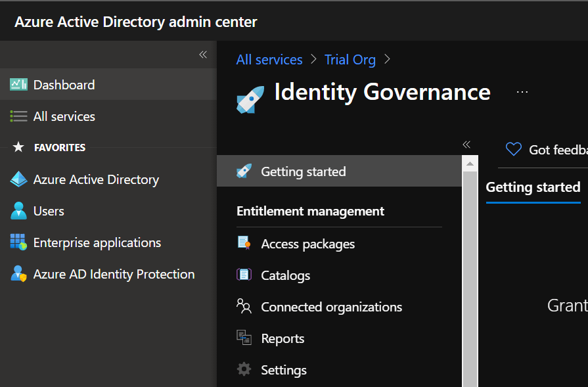The width and height of the screenshot is (588, 387).
Task: Click the Azure Active Directory pyramid icon
Action: [x=18, y=179]
